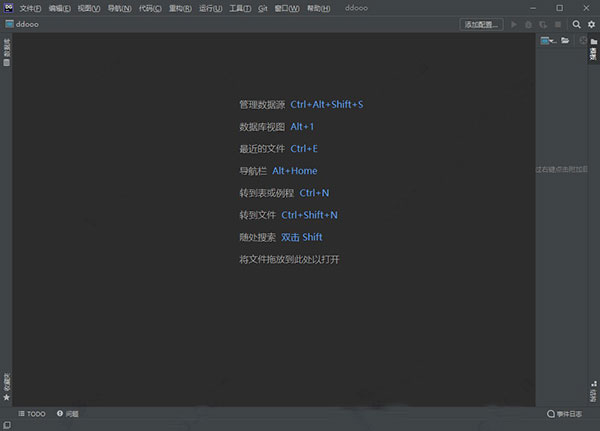Screen dimensions: 600x431
Task: Toggle the 数据库 Database tool window tab
Action: pyautogui.click(x=7, y=52)
